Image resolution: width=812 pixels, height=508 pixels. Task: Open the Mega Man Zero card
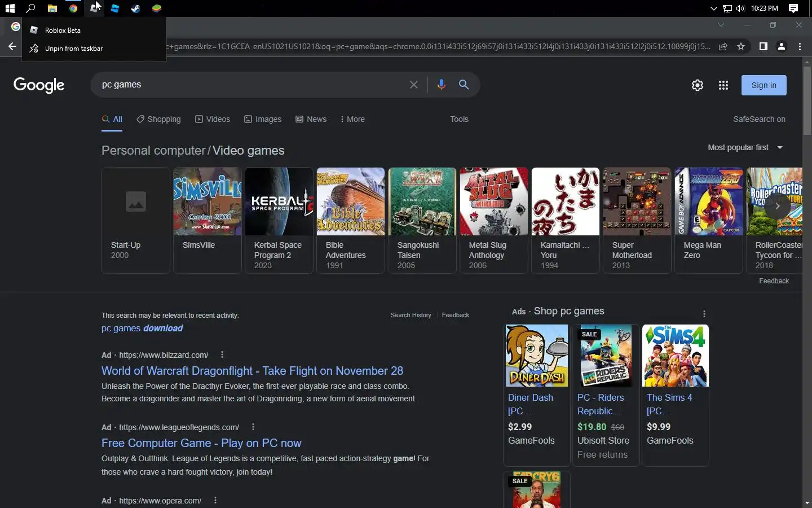click(x=708, y=220)
